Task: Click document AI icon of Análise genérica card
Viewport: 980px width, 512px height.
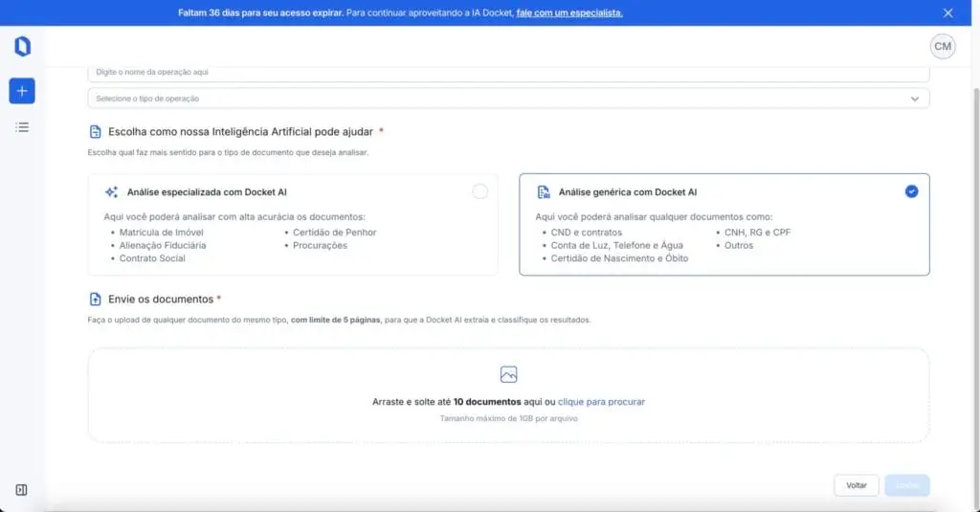Action: [x=544, y=192]
